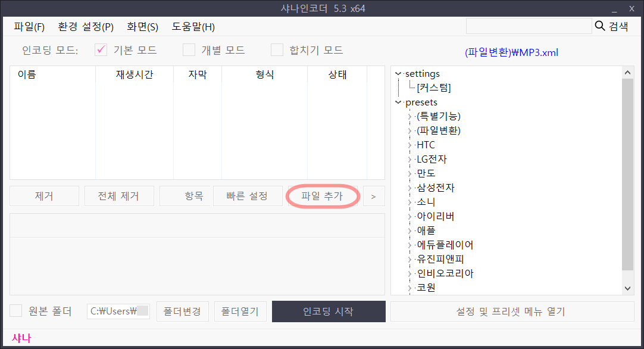Select the 아이리버 tree item
The height and width of the screenshot is (349, 644).
435,216
